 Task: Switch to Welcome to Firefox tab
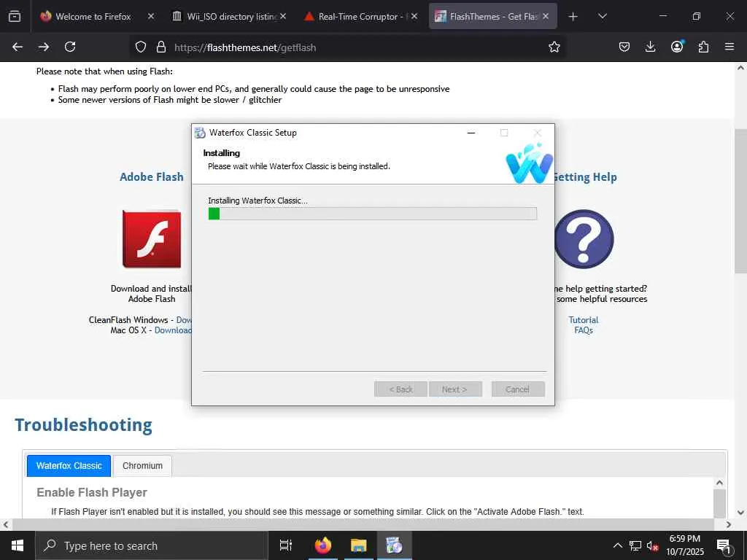(x=93, y=16)
